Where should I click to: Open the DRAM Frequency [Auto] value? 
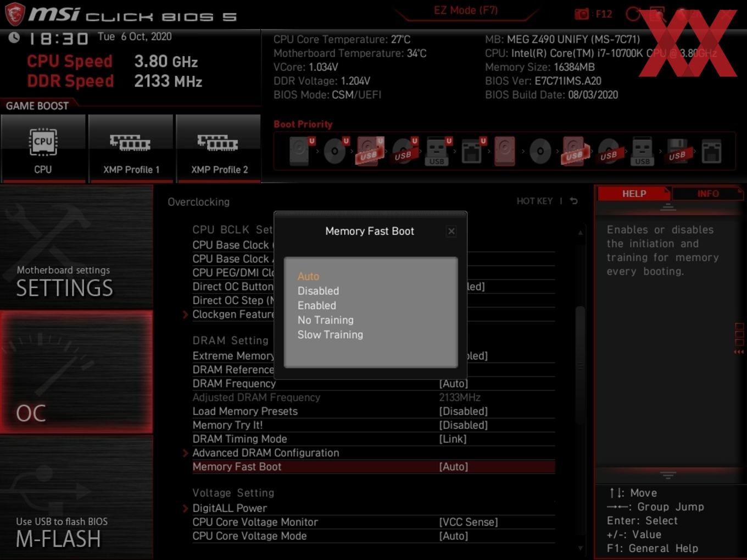(x=454, y=383)
